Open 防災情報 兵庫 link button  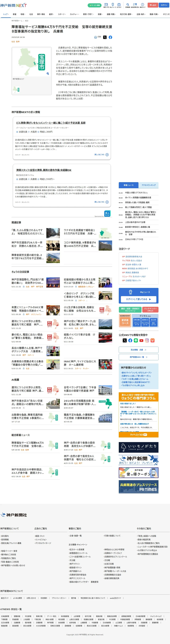coord(138,350)
